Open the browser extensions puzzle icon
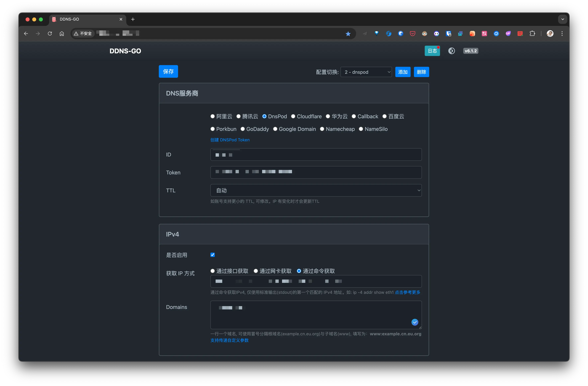This screenshot has height=386, width=588. point(532,34)
